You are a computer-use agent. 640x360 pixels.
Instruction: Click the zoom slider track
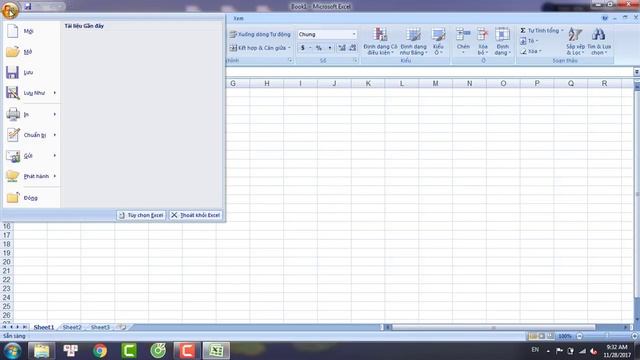click(x=607, y=336)
